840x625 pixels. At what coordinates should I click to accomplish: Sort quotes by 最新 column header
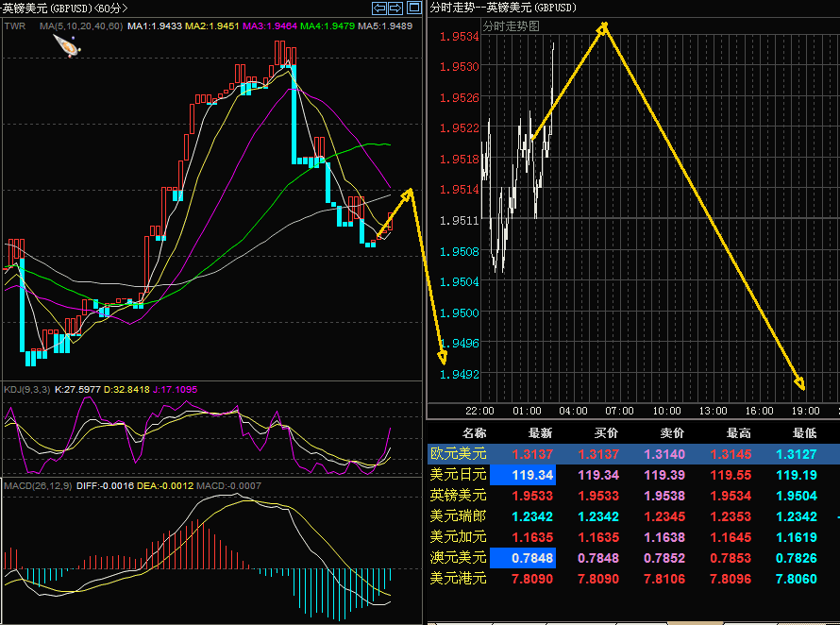tap(540, 432)
